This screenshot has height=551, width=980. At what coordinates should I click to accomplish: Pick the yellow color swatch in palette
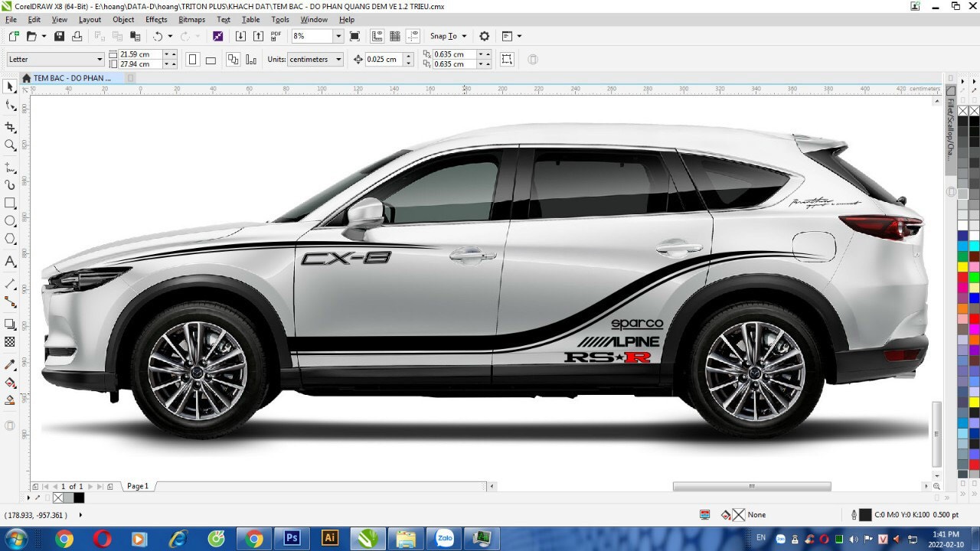963,266
